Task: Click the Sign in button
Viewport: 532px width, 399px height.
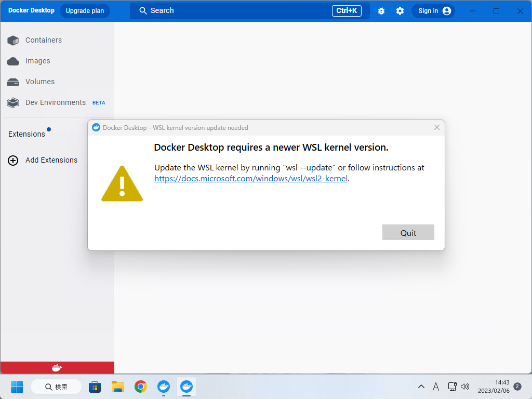Action: (x=433, y=11)
